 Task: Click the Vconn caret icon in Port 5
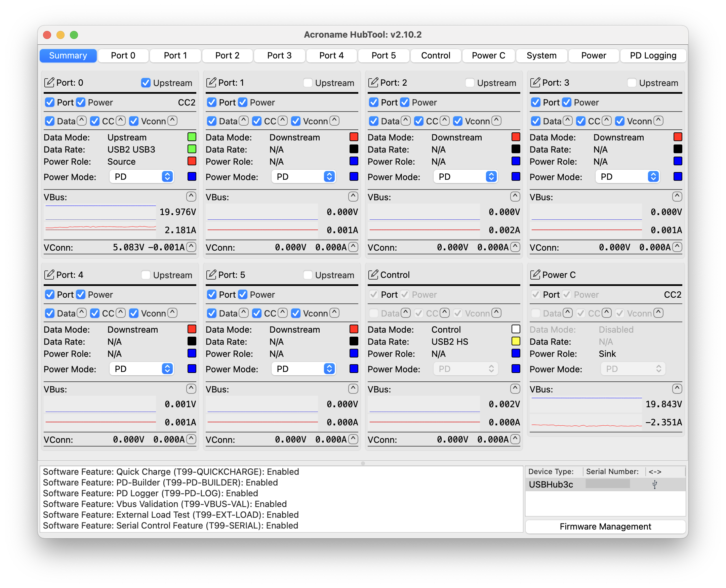(334, 312)
